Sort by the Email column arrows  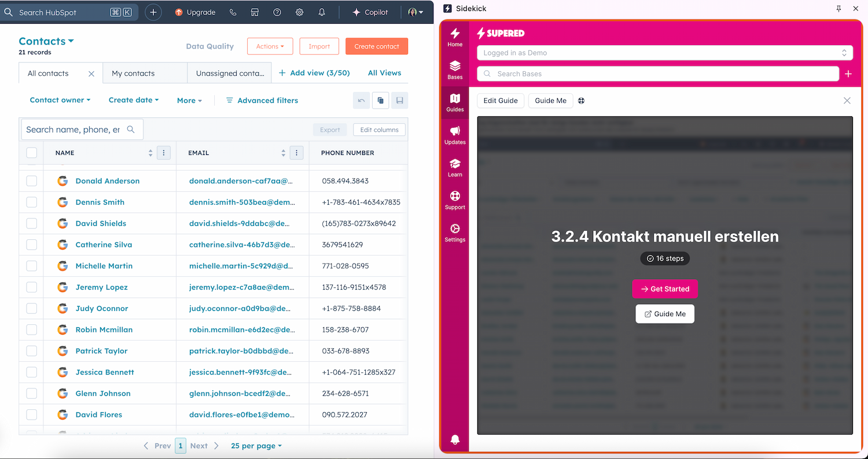284,153
